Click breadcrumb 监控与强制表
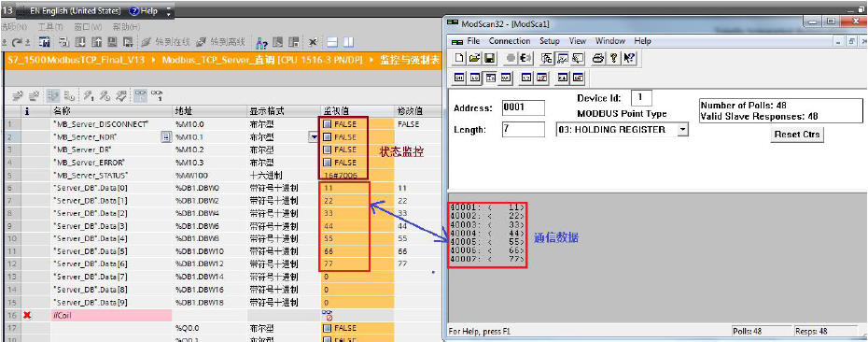Viewport: 868px width, 342px height. [410, 60]
